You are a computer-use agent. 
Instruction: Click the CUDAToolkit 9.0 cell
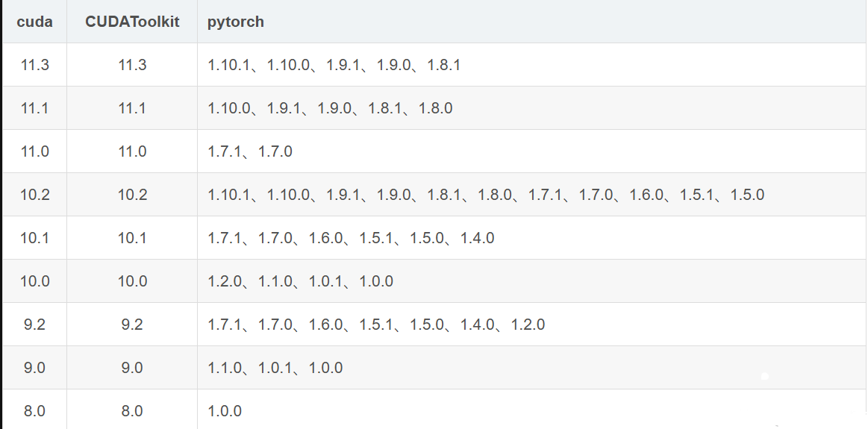tap(132, 368)
